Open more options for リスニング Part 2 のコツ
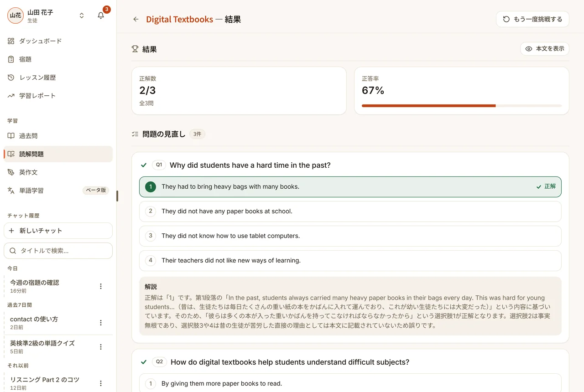The width and height of the screenshot is (584, 392). tap(101, 383)
